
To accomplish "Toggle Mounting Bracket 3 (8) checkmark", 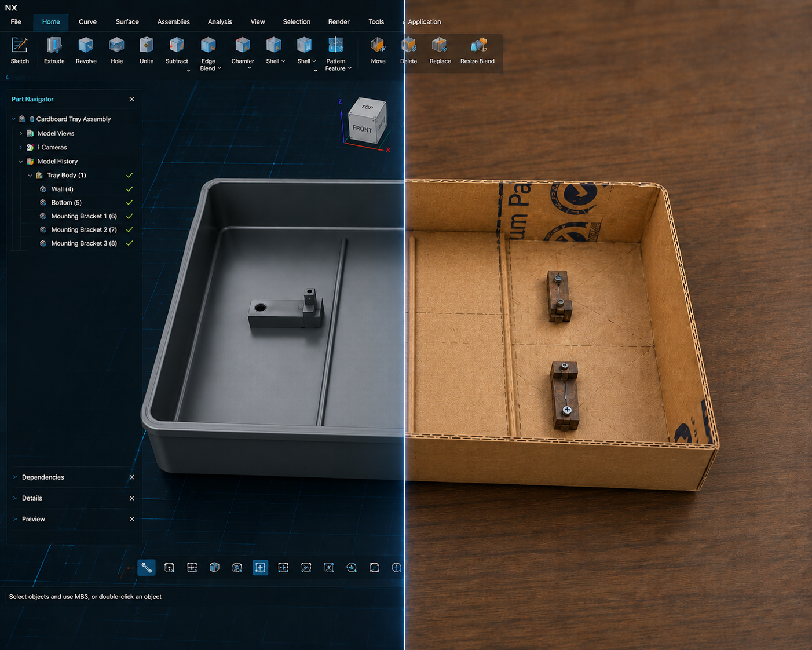I will coord(129,243).
